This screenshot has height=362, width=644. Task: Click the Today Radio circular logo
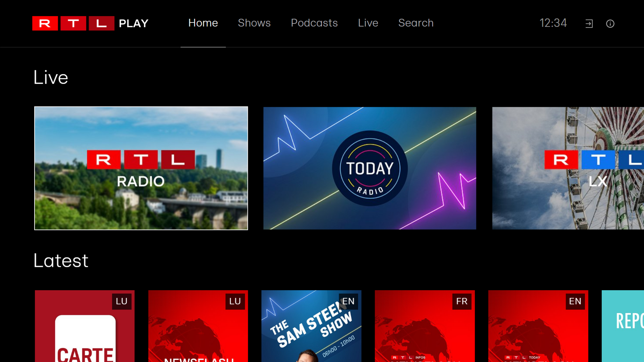pos(370,168)
